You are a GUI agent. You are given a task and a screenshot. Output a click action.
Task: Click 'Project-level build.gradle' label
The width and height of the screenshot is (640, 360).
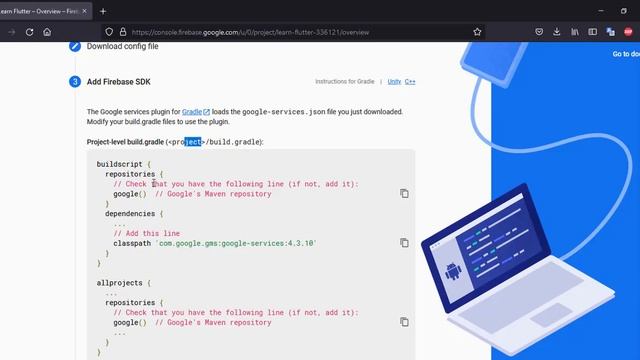(x=125, y=142)
